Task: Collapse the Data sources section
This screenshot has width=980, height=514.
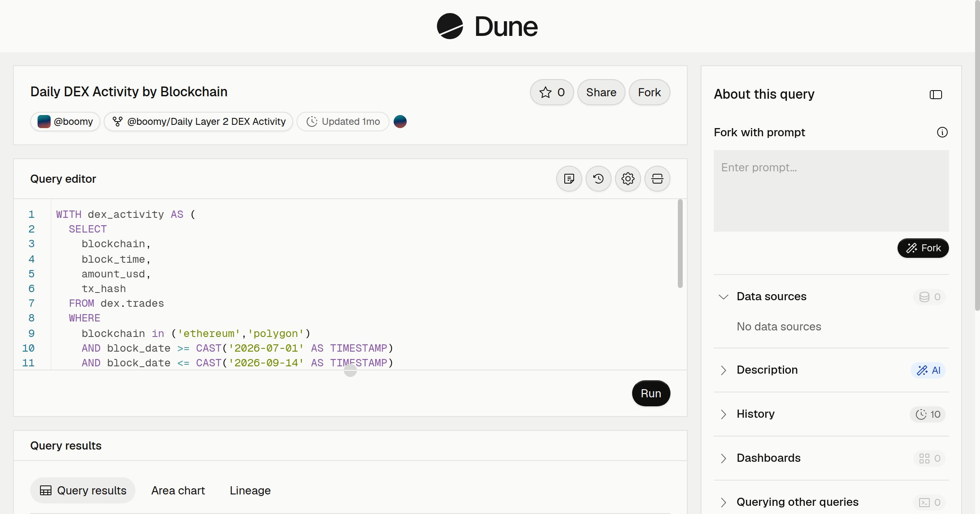Action: pyautogui.click(x=723, y=297)
